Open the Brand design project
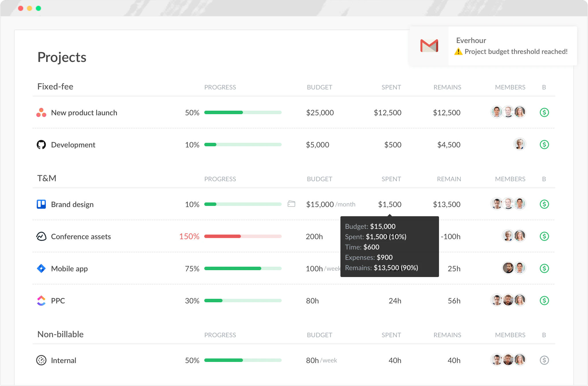The width and height of the screenshot is (588, 386). point(72,204)
